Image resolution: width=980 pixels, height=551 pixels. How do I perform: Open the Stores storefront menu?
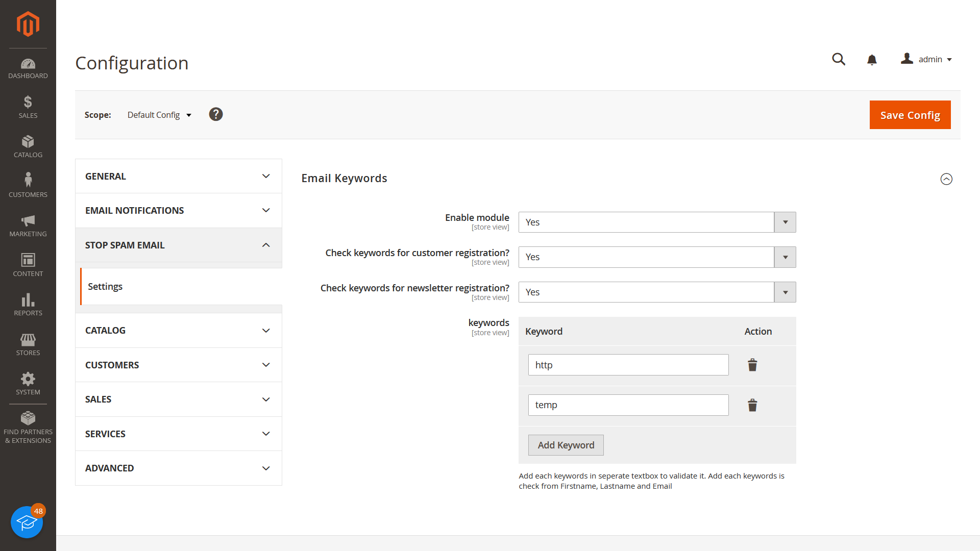[28, 344]
